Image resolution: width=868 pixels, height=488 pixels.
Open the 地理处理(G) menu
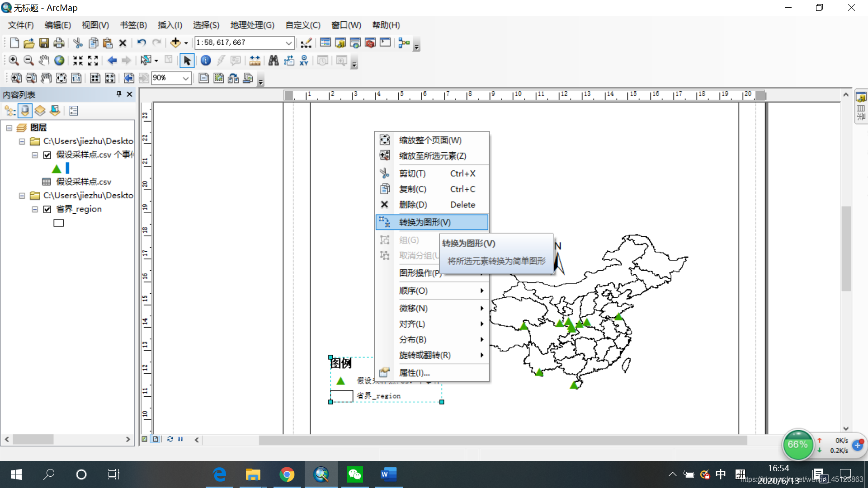pos(252,25)
